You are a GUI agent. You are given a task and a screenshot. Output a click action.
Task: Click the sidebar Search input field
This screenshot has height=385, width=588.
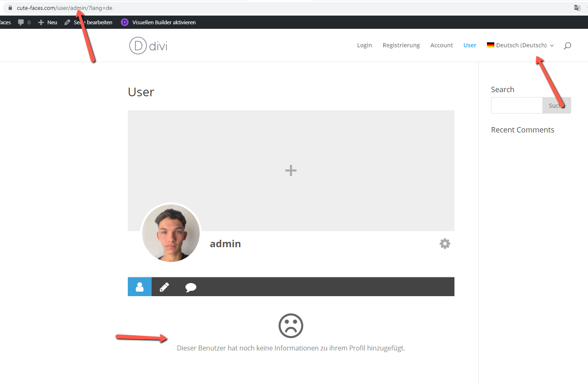[517, 105]
